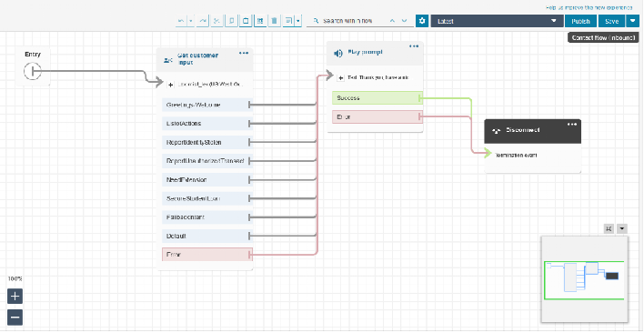
Task: Save the contact flow
Action: point(611,21)
